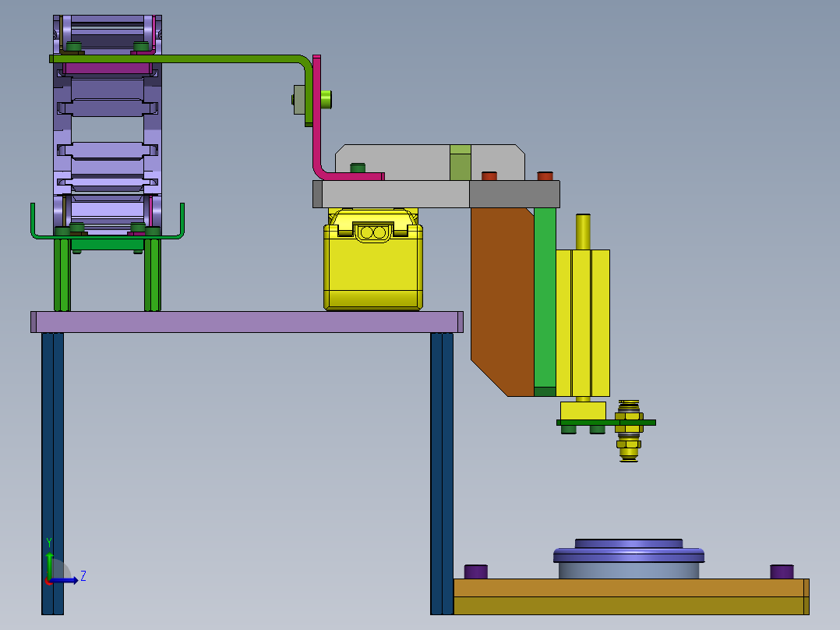This screenshot has width=840, height=630.
Task: Select the left dark blue table leg
Action: 52,473
